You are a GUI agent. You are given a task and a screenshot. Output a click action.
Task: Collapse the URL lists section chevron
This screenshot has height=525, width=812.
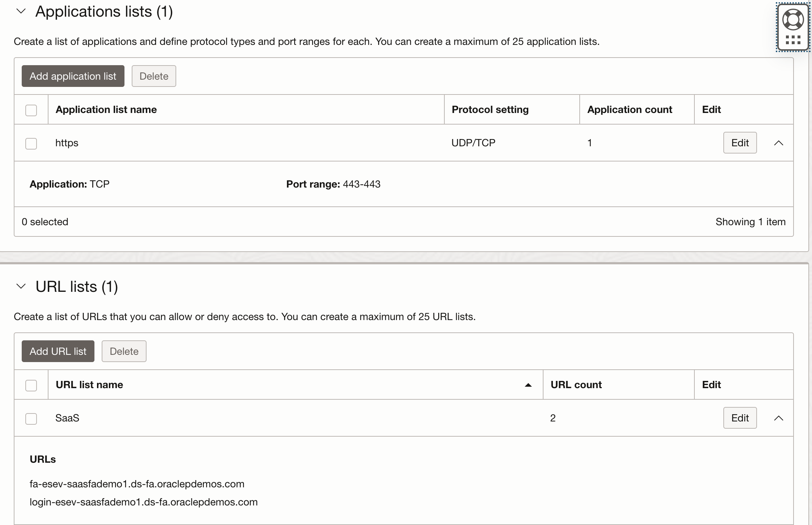pyautogui.click(x=21, y=286)
